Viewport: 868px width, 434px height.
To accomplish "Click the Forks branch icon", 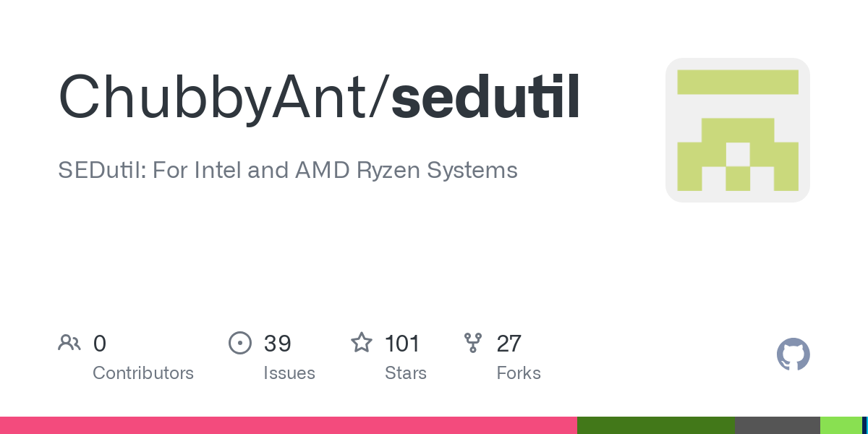I will coord(473,343).
